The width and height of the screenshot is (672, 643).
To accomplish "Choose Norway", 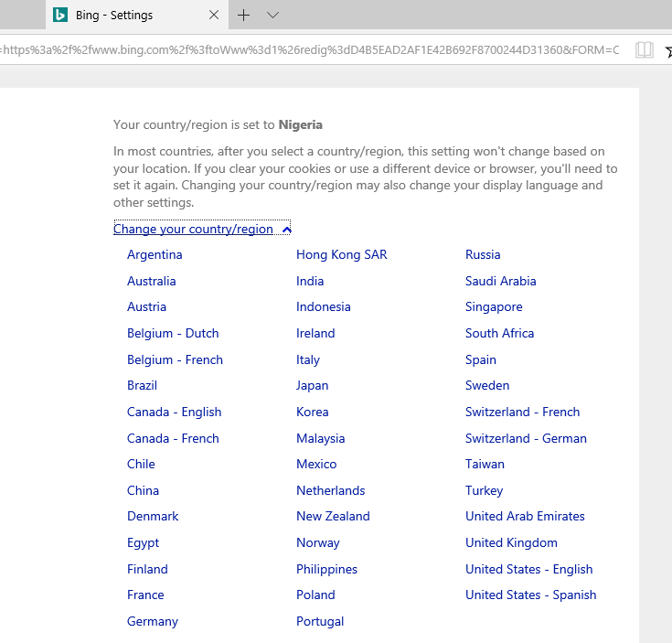I will coord(318,543).
